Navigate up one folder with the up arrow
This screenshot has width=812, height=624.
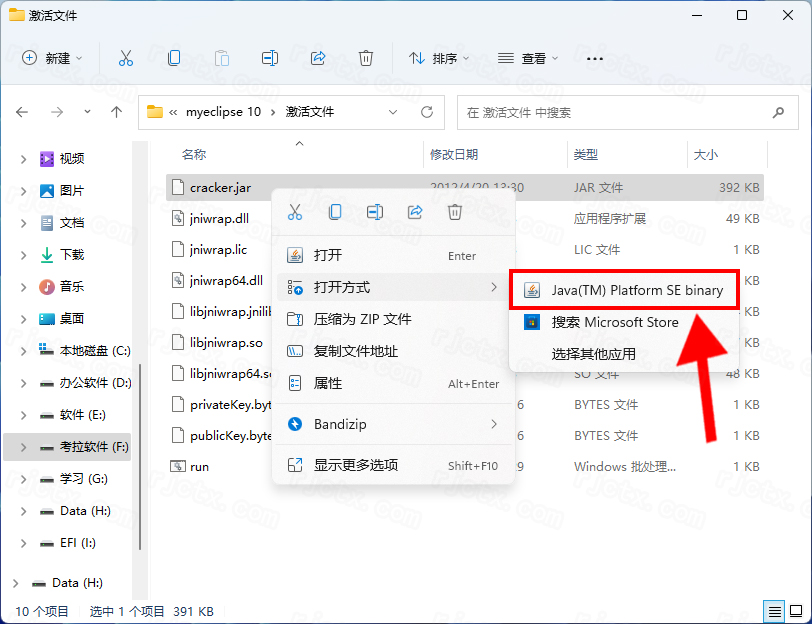(x=117, y=112)
